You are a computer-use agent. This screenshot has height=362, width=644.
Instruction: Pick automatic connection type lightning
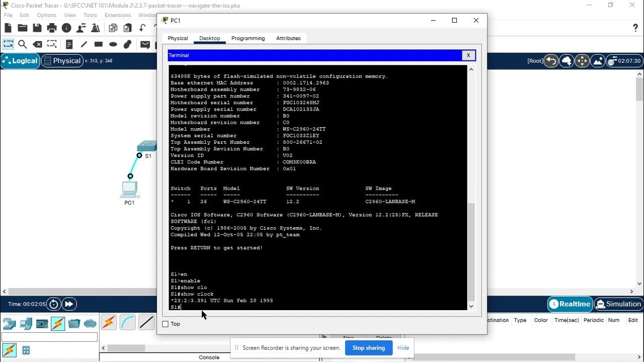(109, 322)
